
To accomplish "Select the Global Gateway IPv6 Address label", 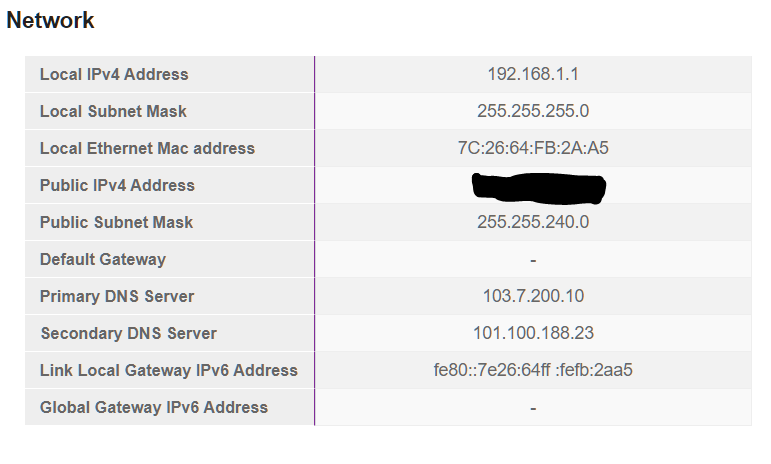I will (x=154, y=407).
